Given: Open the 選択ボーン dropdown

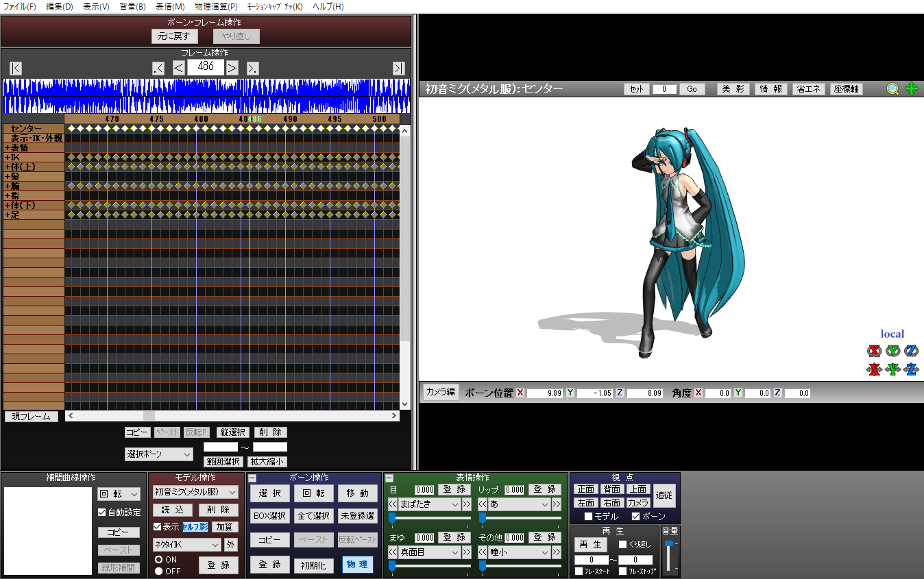Looking at the screenshot, I should 159,454.
